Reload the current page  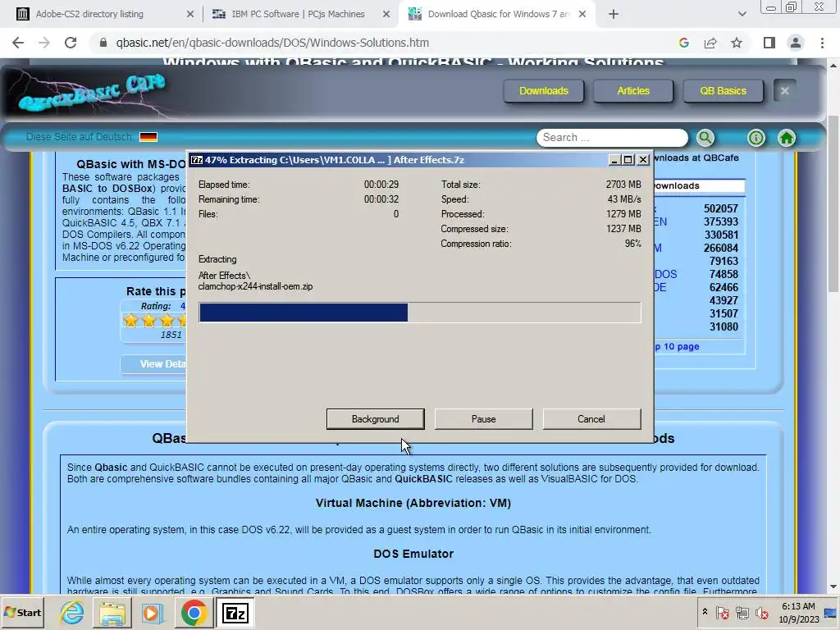[x=71, y=43]
